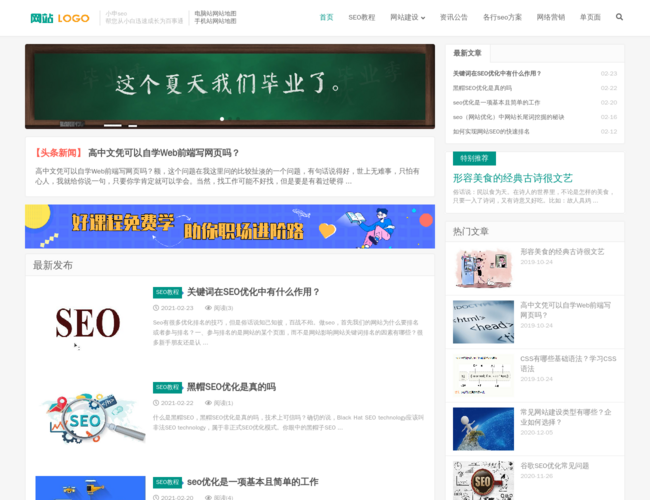Open the 首页 nav item
The image size is (650, 500).
[x=326, y=17]
